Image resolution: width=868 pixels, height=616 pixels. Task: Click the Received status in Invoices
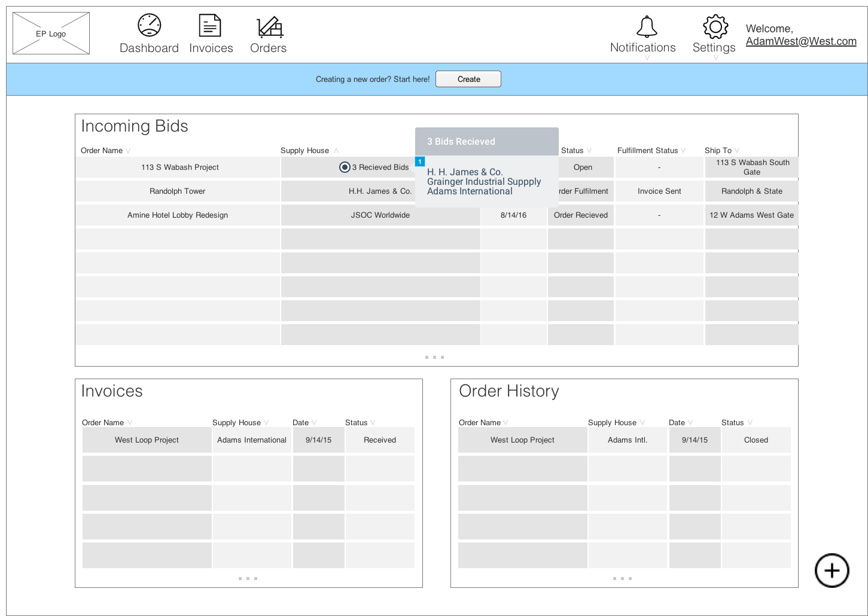tap(380, 440)
